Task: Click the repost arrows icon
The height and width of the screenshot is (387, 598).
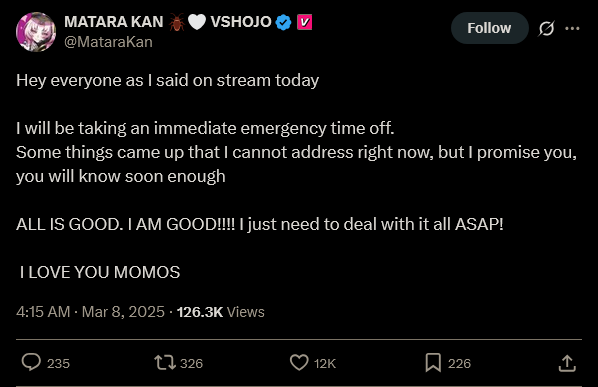Action: [x=165, y=363]
